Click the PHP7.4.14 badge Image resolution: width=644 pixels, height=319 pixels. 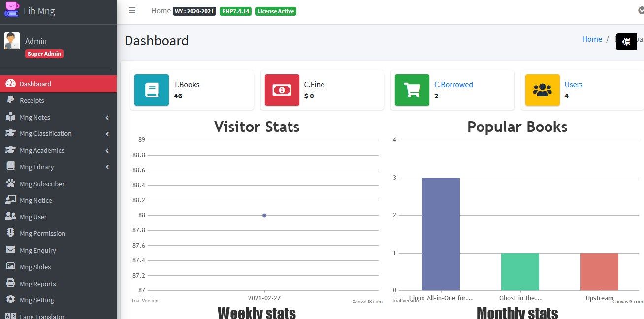[x=235, y=11]
